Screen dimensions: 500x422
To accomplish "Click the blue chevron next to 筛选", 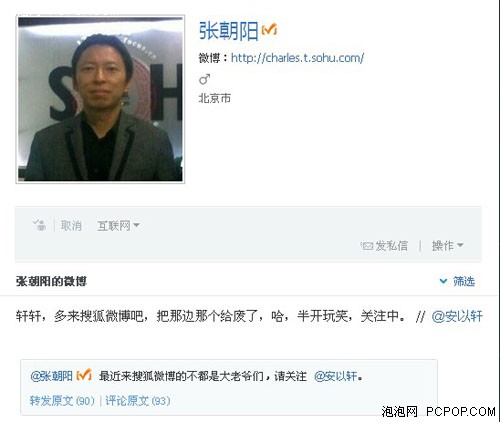I will [443, 281].
